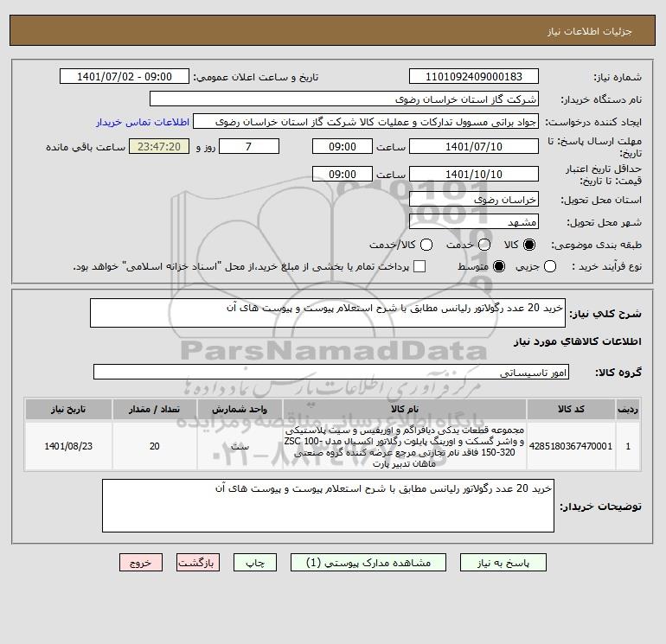
Task: Click the public announcement date field 1401/07/02
Action: click(124, 77)
